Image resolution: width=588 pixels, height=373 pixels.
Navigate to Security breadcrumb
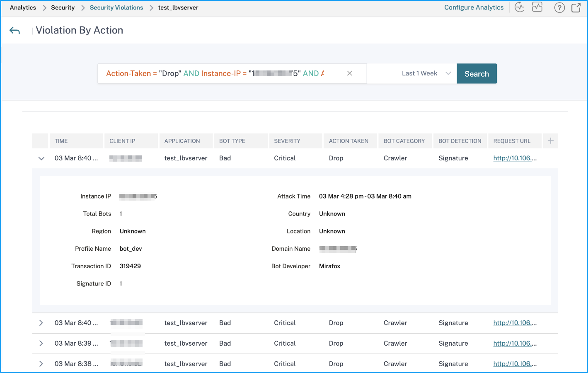pyautogui.click(x=63, y=7)
